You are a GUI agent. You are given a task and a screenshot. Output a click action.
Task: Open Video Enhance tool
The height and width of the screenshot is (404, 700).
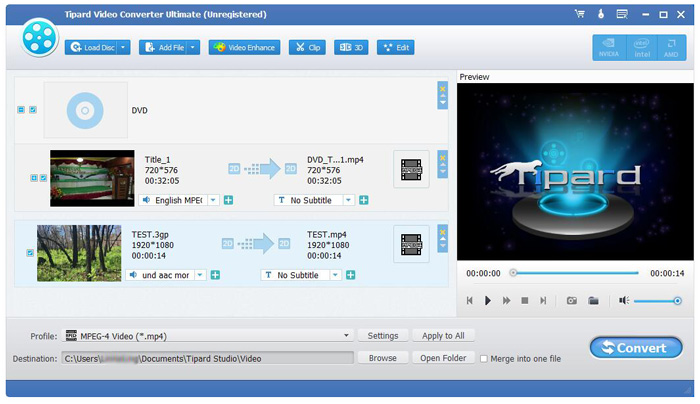click(x=244, y=47)
